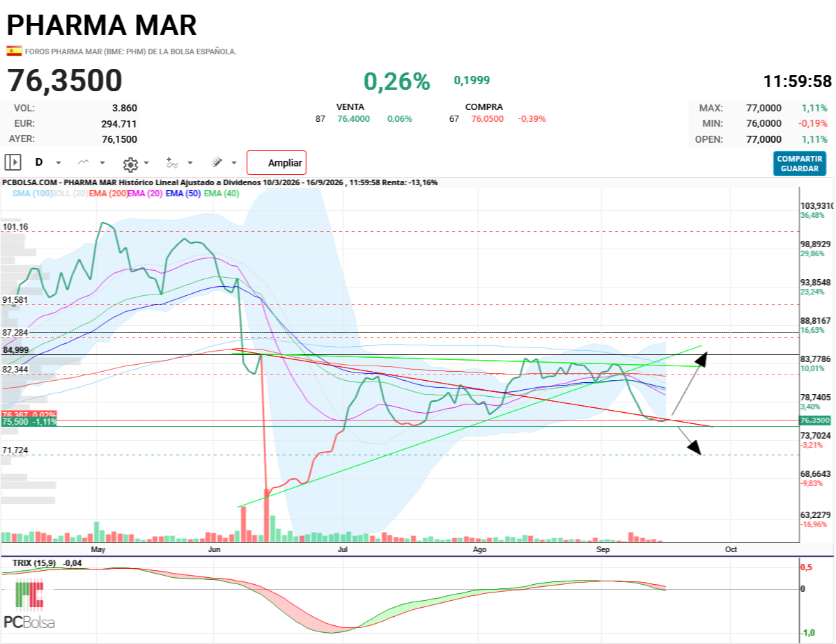Toggle the EMA (20) indicator label
This screenshot has width=836, height=644.
click(146, 194)
